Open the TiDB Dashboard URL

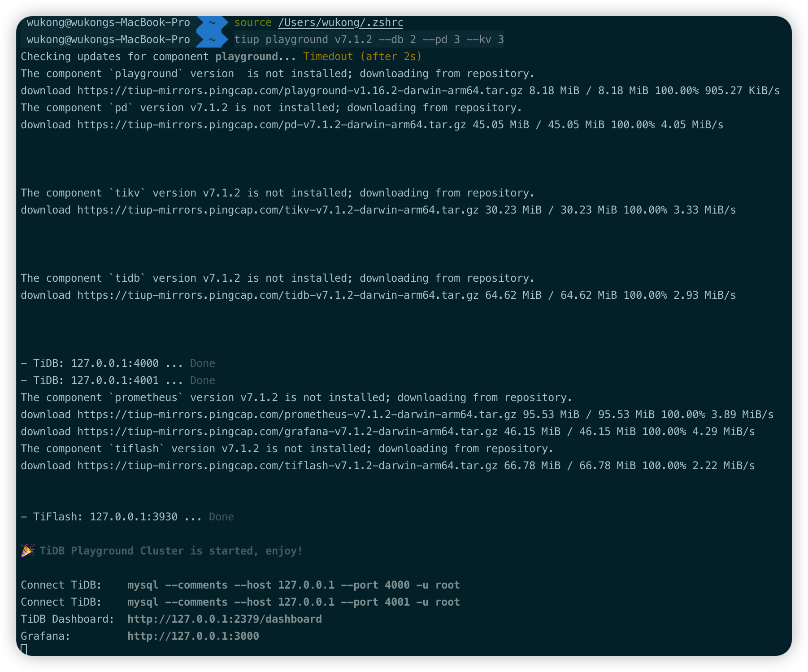tap(224, 619)
